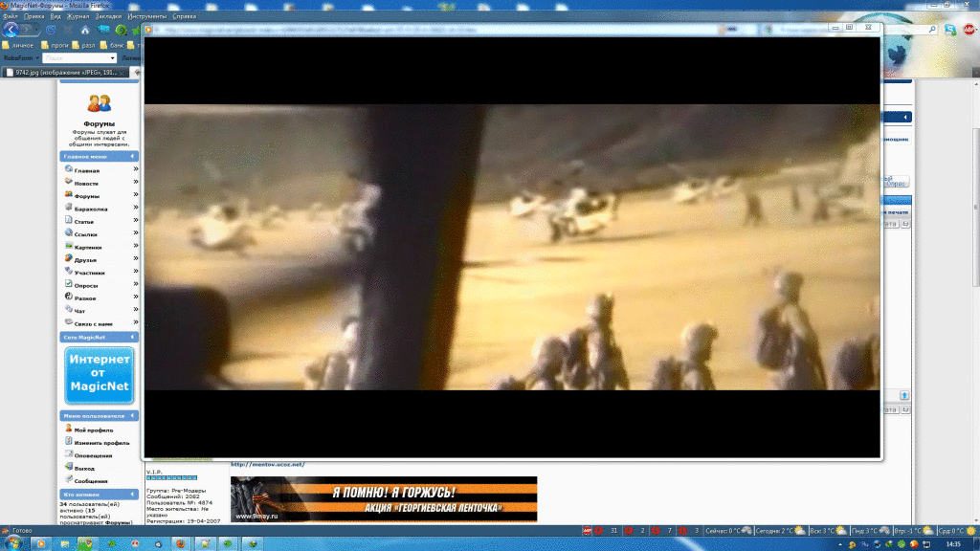Open the file explorer taskbar icon
This screenshot has height=551, width=980.
click(x=64, y=543)
